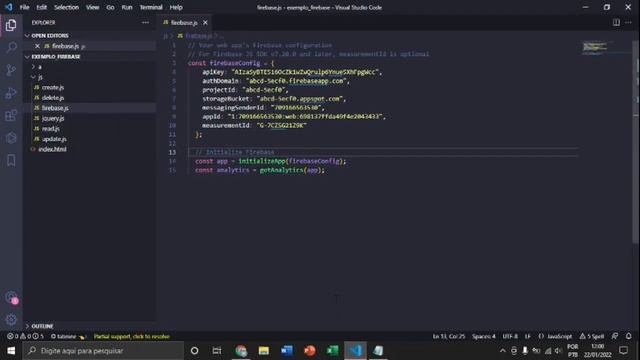
Task: Click the Cortana circle icon
Action: point(195,351)
